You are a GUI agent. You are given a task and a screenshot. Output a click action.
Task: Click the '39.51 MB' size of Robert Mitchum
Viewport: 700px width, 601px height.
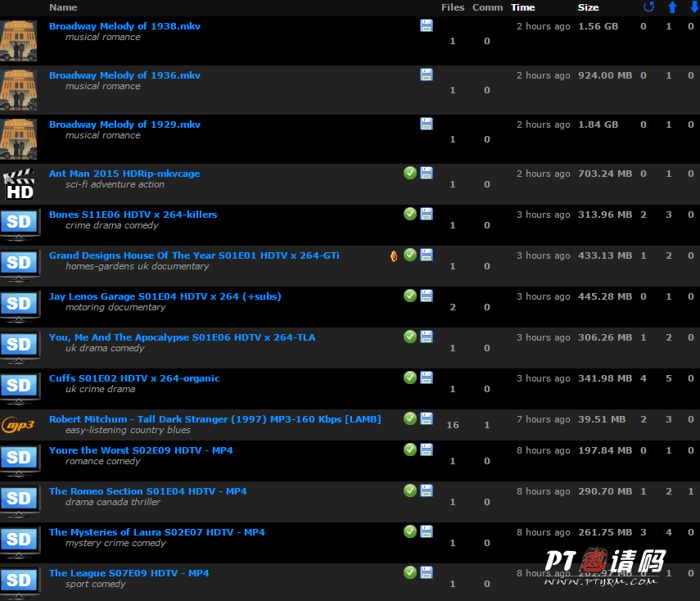pos(602,419)
